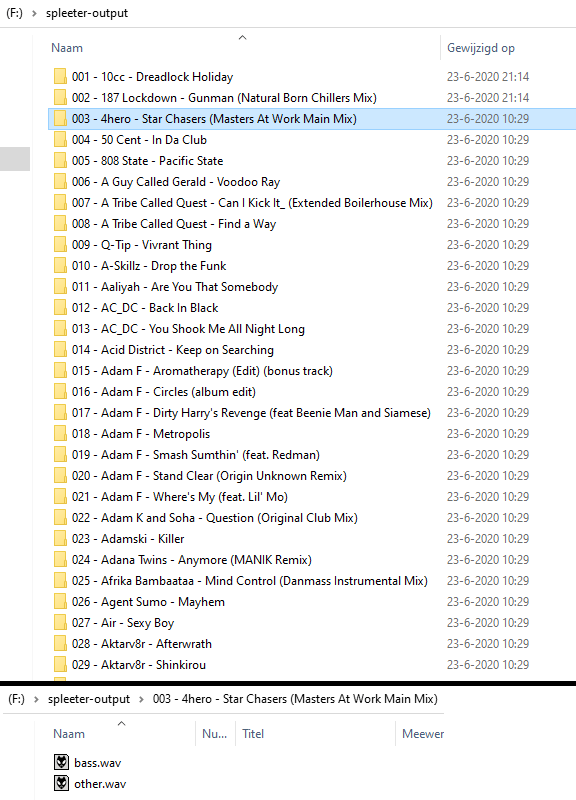The image size is (576, 800).
Task: Expand chevron after spleeter-output in lower address bar
Action: [x=141, y=699]
